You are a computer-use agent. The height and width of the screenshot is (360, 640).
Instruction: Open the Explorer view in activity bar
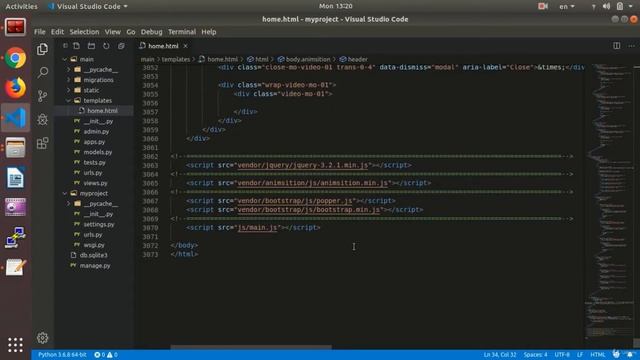point(42,49)
